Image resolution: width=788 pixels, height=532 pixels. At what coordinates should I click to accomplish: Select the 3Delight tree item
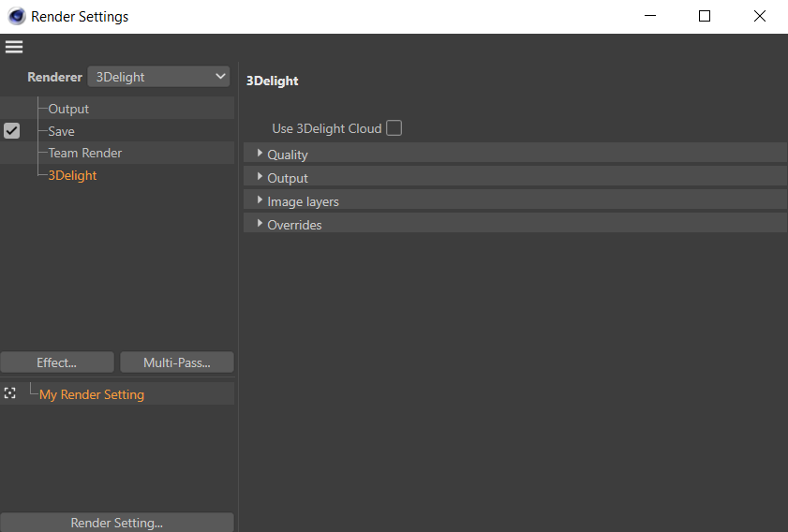click(x=72, y=175)
